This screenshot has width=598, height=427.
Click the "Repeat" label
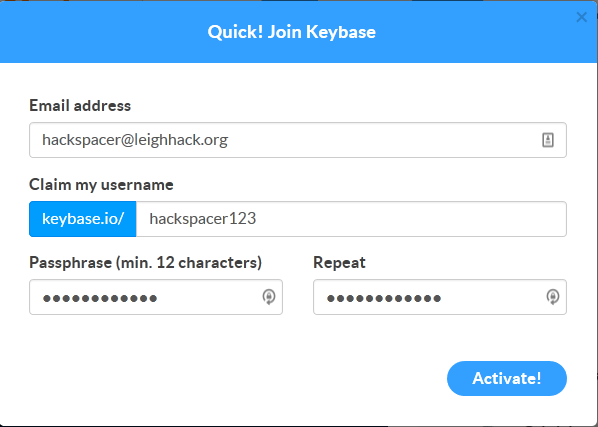339,263
